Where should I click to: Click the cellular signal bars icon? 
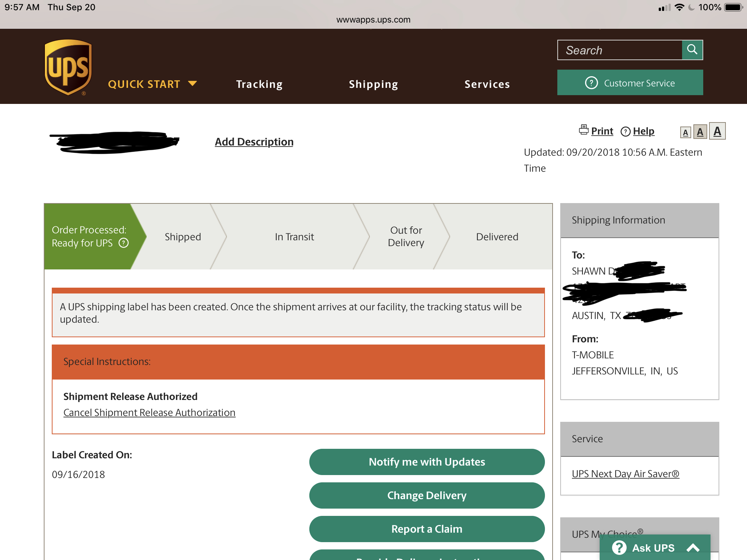coord(665,8)
